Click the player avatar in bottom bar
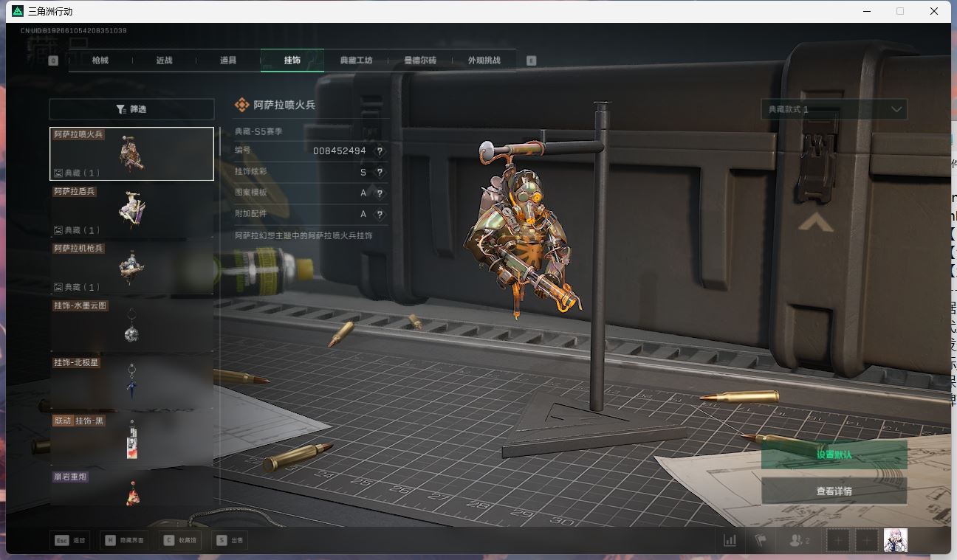This screenshot has width=957, height=560. pos(895,540)
